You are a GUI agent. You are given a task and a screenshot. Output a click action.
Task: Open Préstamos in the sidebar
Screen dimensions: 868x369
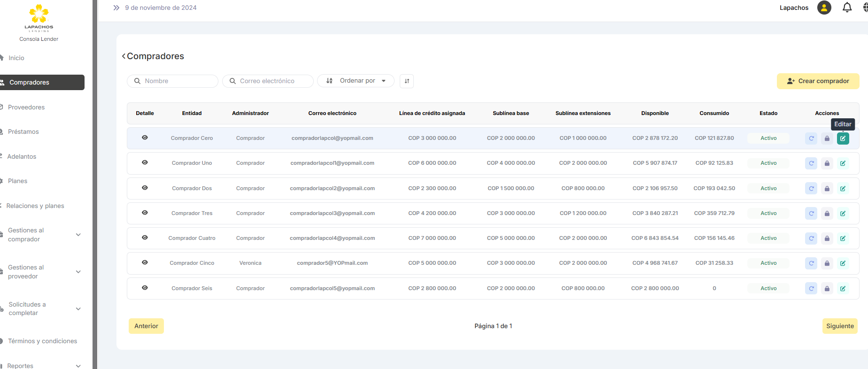pyautogui.click(x=23, y=132)
